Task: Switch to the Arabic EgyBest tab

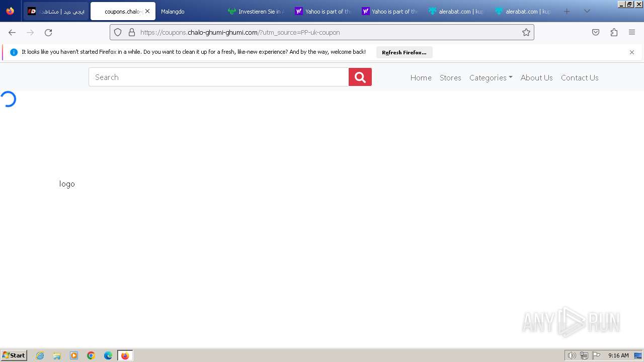Action: tap(56, 11)
